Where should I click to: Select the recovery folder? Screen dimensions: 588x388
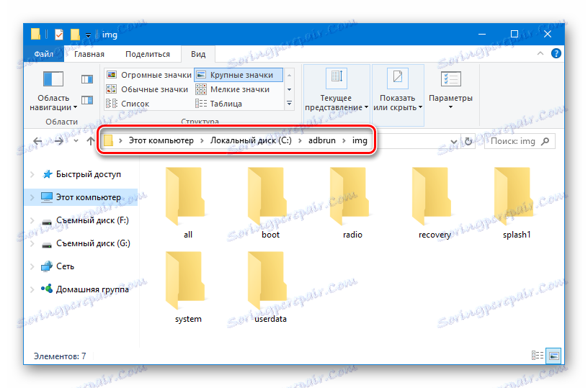[435, 202]
